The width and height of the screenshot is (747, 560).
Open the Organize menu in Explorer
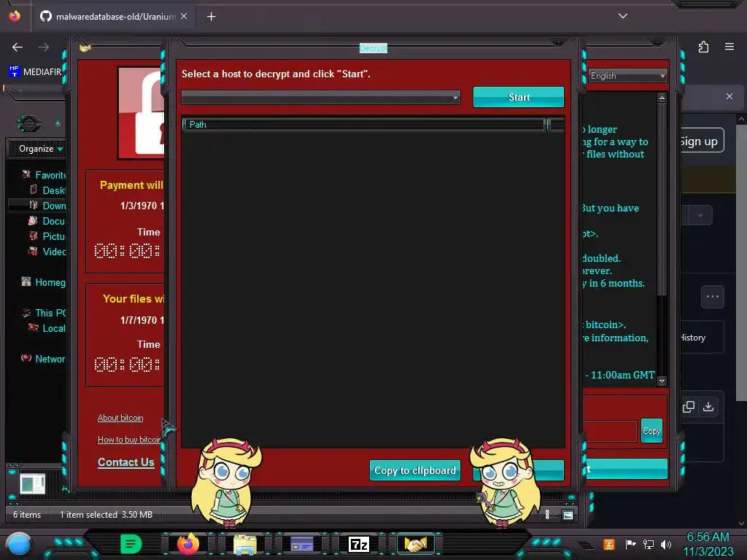click(41, 149)
